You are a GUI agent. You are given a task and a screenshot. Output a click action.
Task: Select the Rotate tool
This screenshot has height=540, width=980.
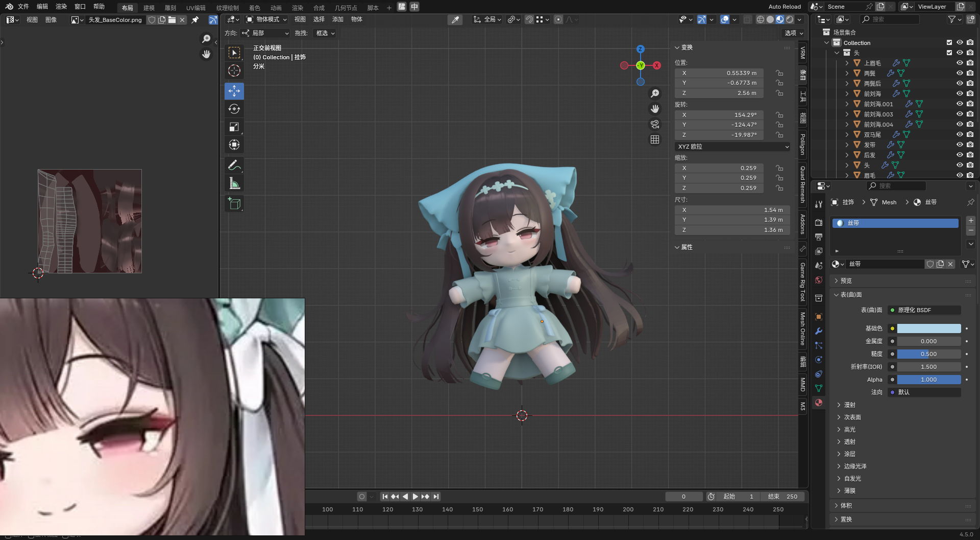[x=234, y=109]
